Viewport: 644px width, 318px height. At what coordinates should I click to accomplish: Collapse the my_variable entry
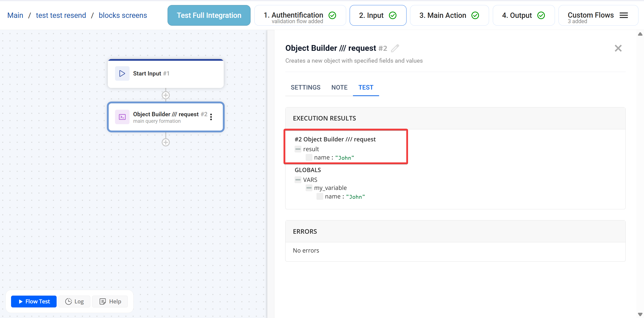point(309,188)
